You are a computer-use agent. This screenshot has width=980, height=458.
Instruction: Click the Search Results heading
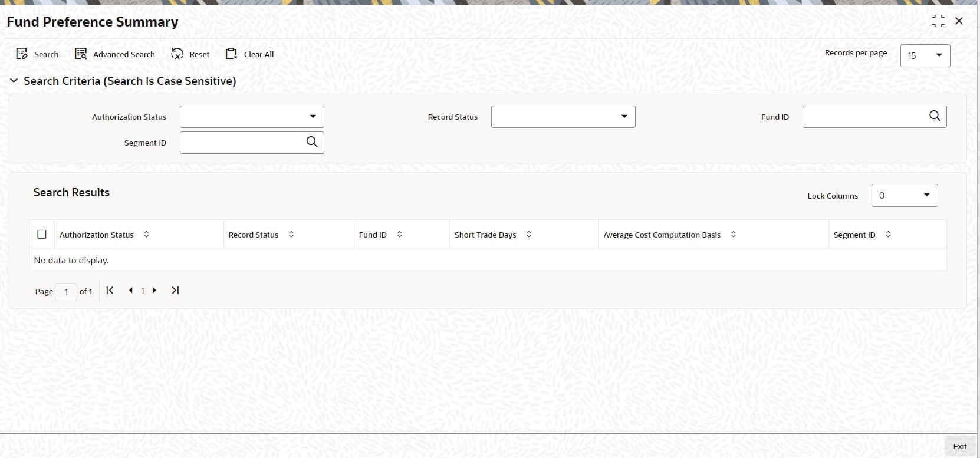pos(71,192)
